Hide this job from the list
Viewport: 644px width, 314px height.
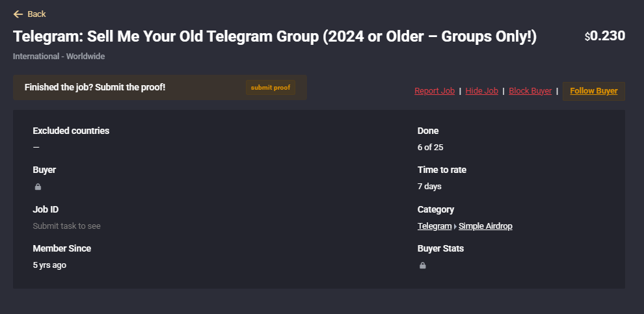tap(482, 91)
